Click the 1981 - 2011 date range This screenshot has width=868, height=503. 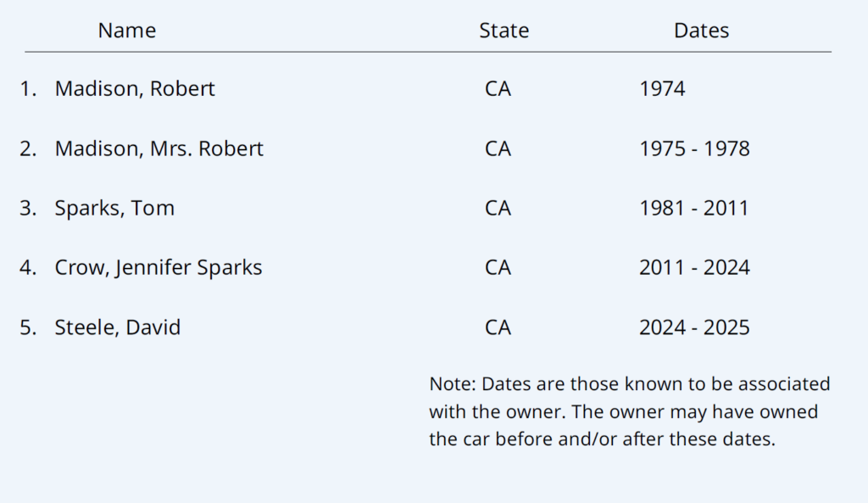(694, 208)
